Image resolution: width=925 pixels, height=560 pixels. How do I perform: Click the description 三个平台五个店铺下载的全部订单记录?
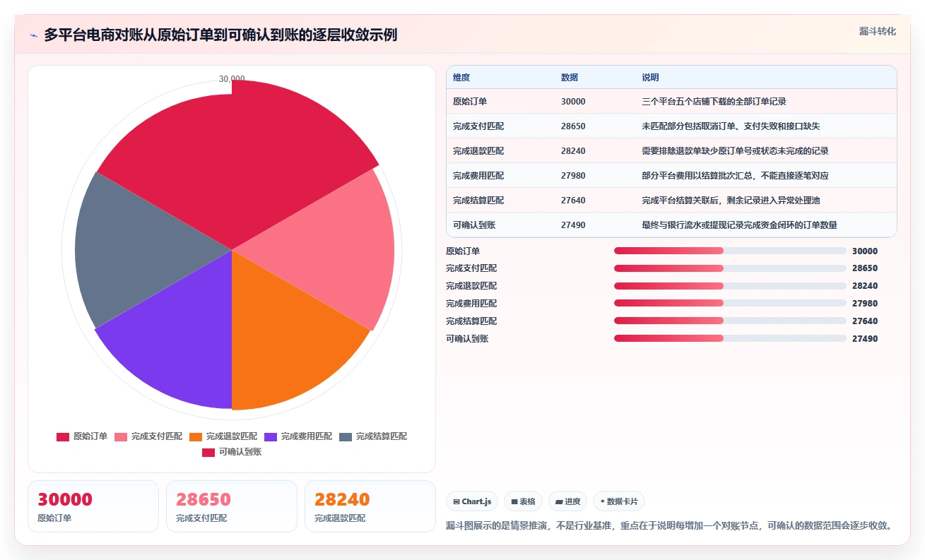click(x=714, y=102)
